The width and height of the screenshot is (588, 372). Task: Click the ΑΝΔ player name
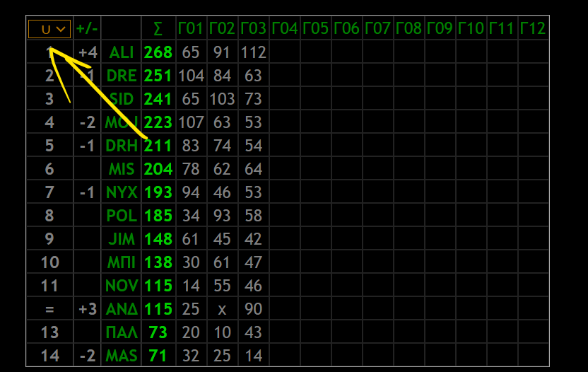122,309
